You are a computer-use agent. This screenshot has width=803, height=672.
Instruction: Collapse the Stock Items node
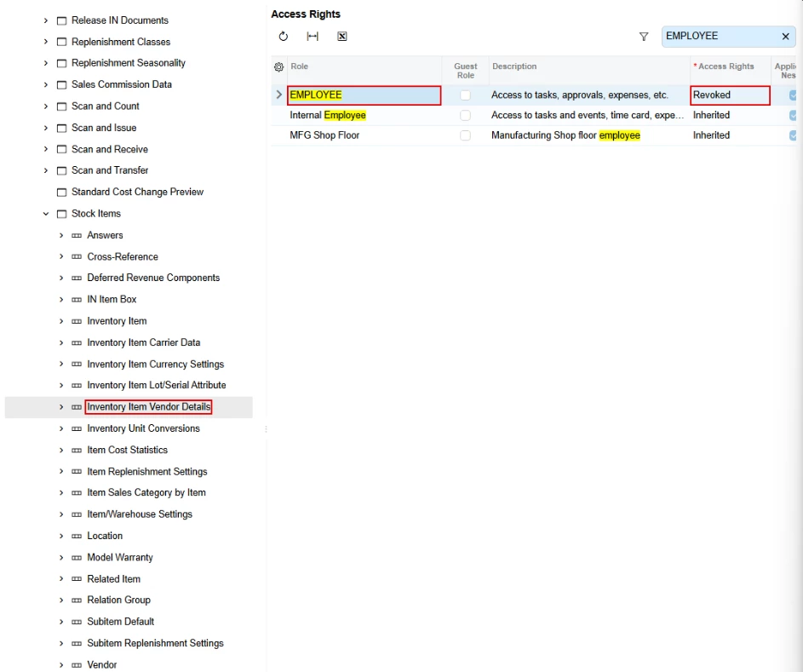click(x=46, y=214)
